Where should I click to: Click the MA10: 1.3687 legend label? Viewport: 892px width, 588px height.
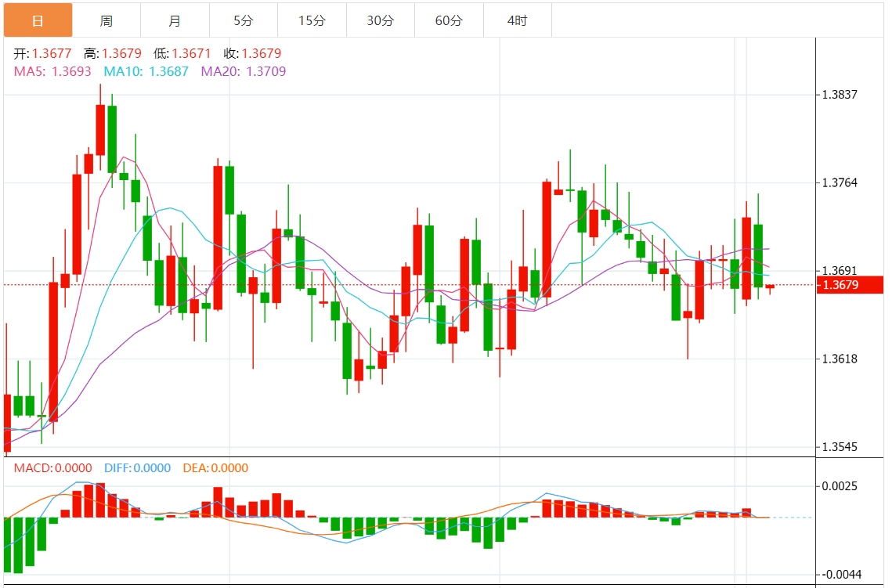(x=146, y=72)
